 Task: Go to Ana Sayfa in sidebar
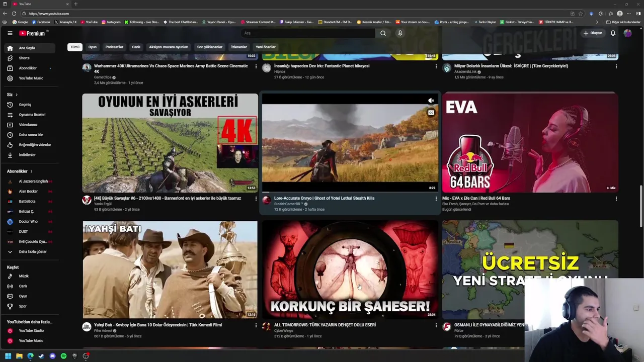(x=30, y=48)
